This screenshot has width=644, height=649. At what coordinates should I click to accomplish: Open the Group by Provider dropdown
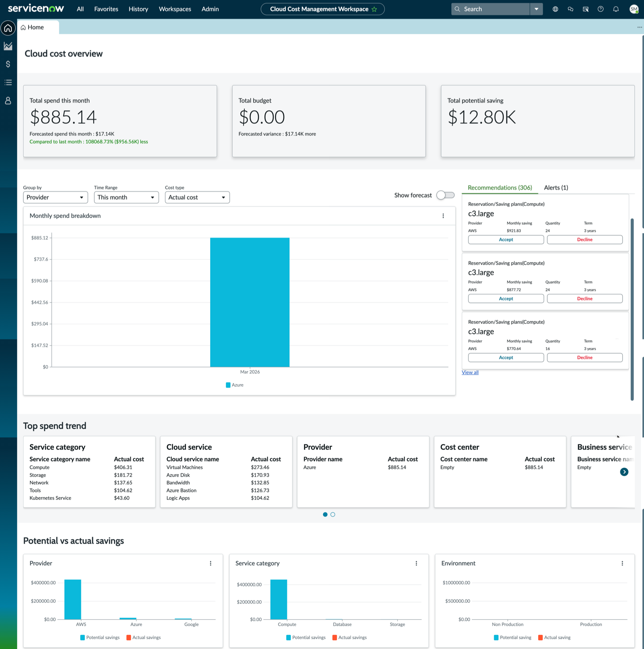56,197
